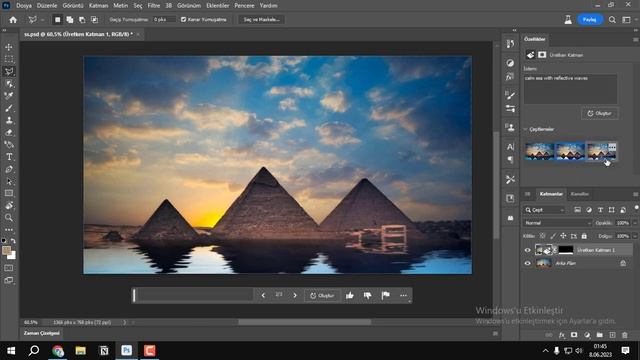Select the Rectangular Marquee tool
Viewport: 640px width, 360px height.
pos(9,59)
